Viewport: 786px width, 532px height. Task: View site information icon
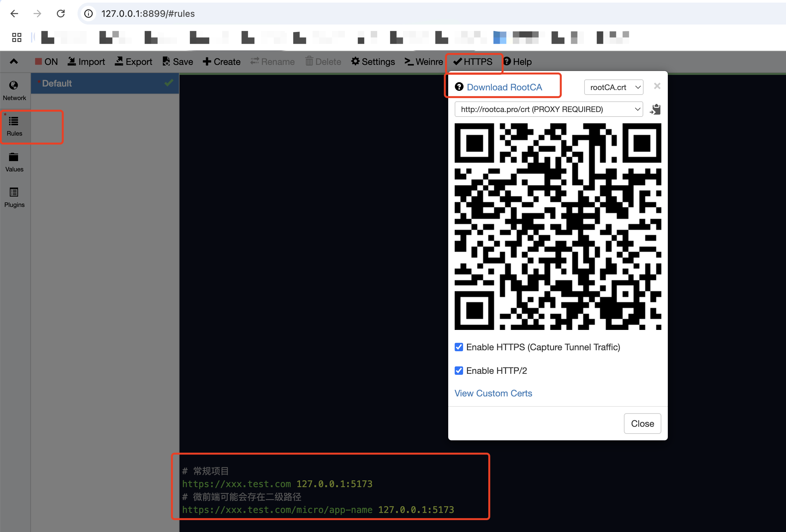tap(88, 14)
